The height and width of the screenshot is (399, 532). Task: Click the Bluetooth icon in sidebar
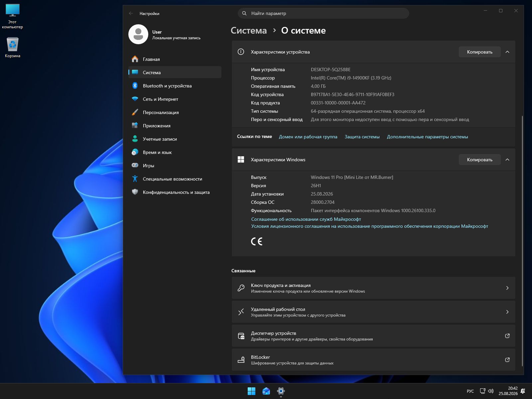click(135, 86)
